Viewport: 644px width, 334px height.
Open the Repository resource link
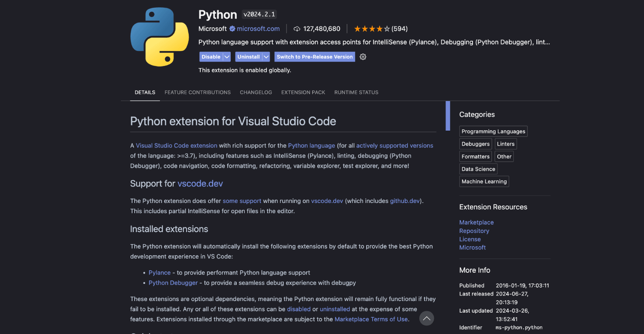tap(474, 231)
